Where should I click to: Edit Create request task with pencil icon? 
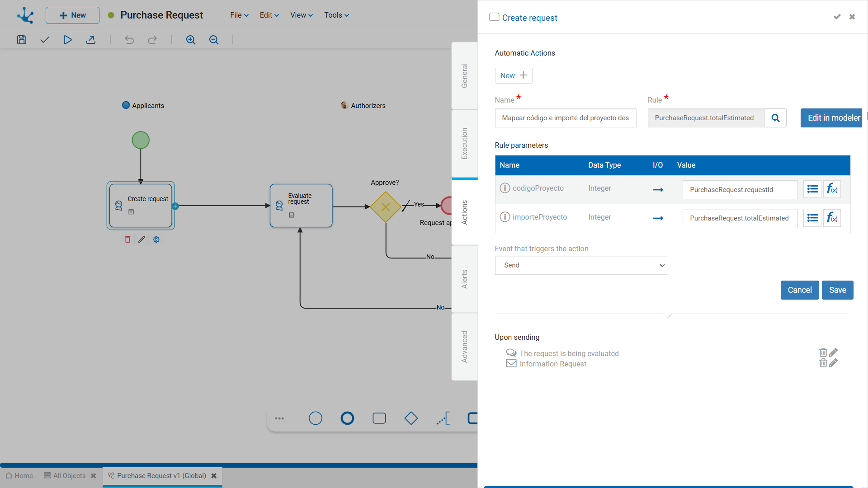(x=142, y=239)
